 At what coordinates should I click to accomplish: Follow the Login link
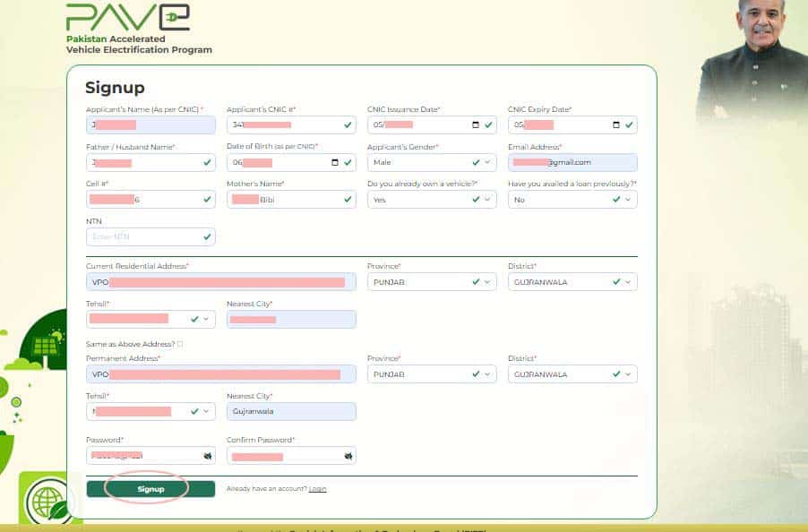(317, 489)
